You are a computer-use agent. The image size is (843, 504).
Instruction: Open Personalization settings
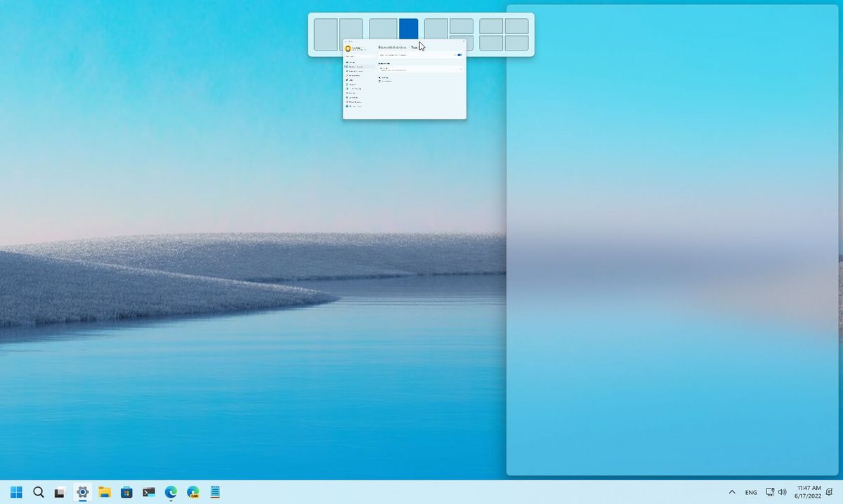(x=355, y=75)
